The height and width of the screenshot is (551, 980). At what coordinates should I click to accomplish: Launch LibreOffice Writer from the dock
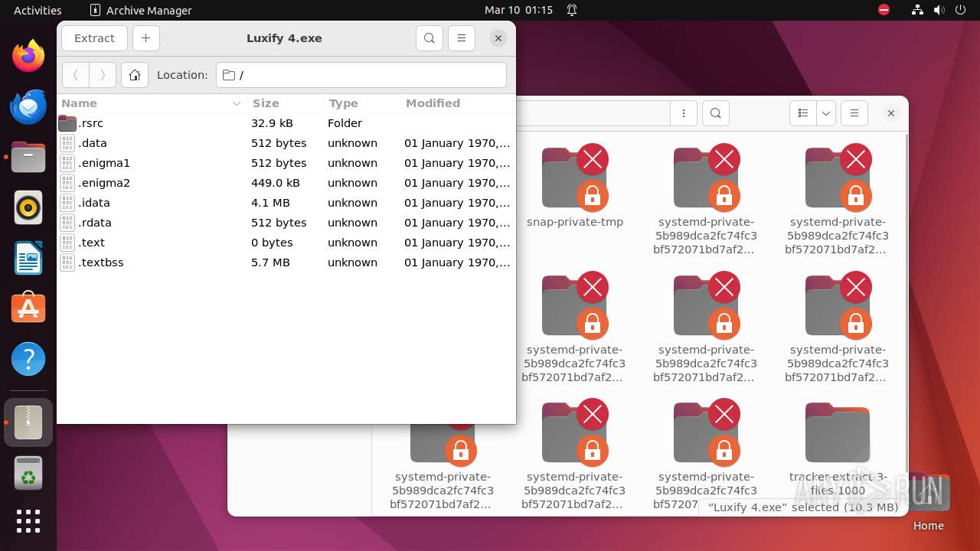click(28, 258)
